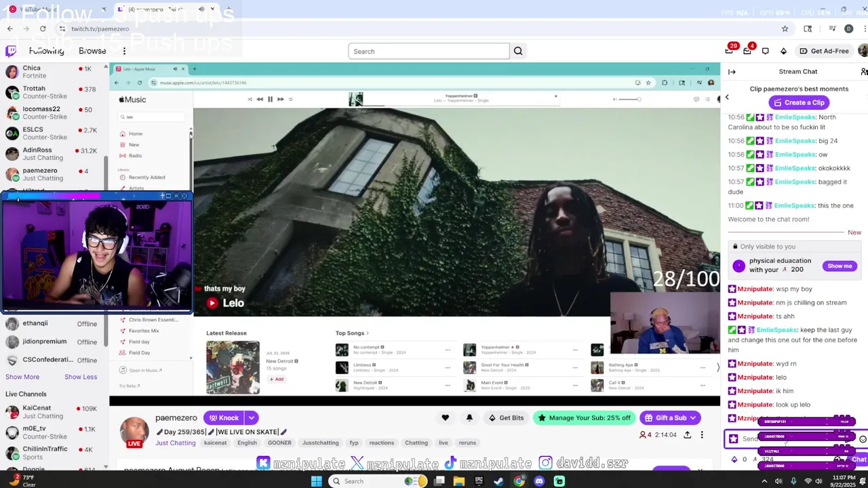Toggle repeat in Apple Music
The height and width of the screenshot is (488, 868).
pyautogui.click(x=291, y=99)
